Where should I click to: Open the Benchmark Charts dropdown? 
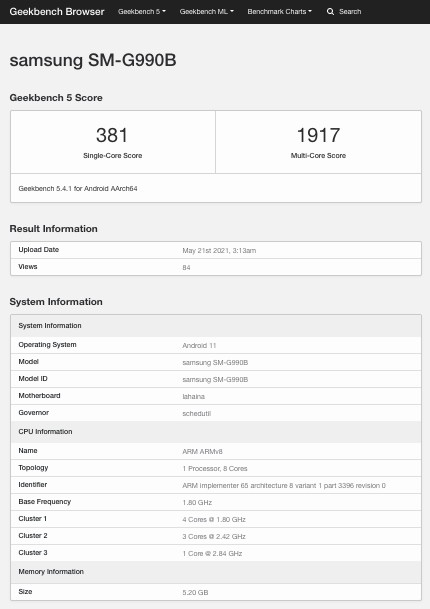[x=280, y=12]
